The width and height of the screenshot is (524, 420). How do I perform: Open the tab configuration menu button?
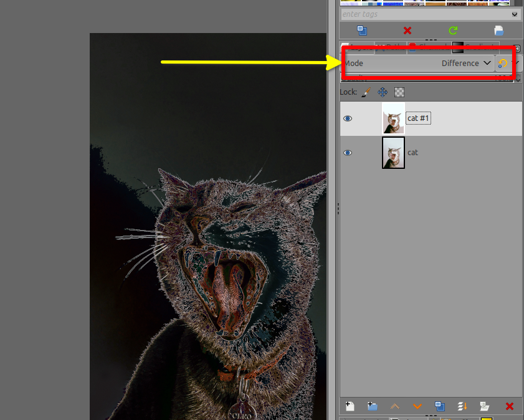(518, 49)
